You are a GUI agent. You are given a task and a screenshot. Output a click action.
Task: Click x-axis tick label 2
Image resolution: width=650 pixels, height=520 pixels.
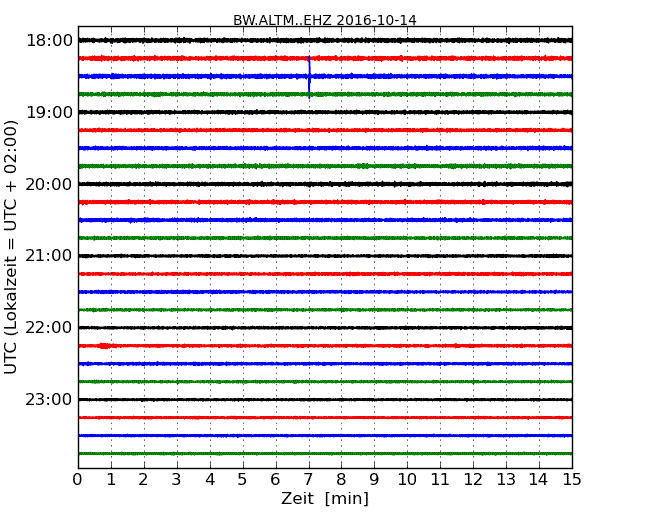click(x=143, y=479)
